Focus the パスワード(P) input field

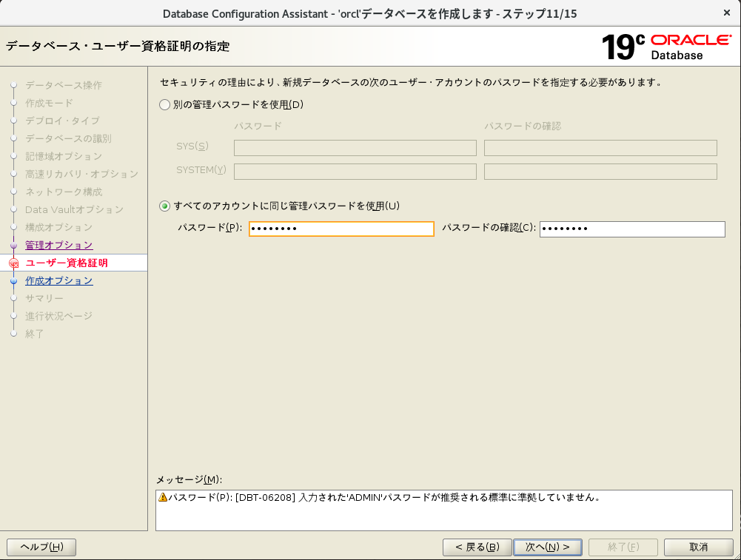point(341,229)
